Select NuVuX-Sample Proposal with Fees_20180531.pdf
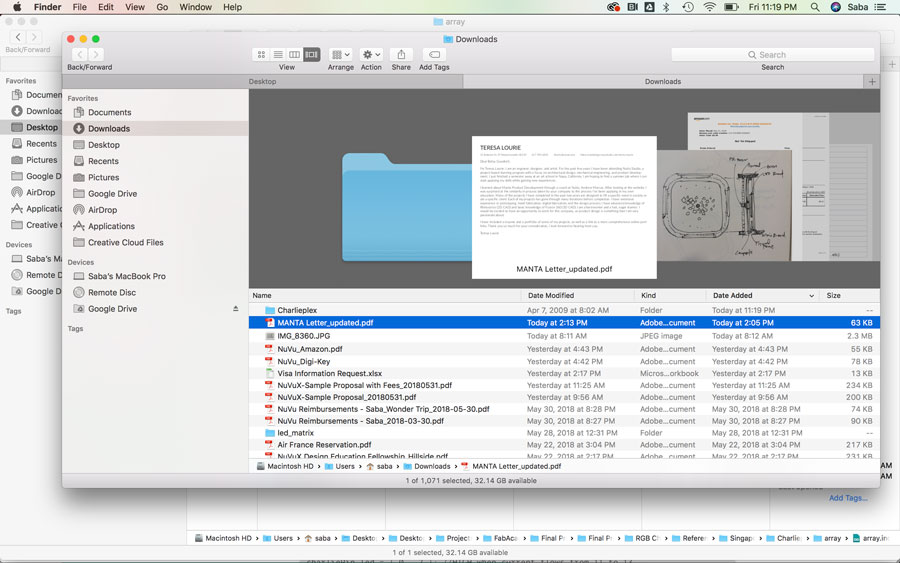 coord(564,385)
